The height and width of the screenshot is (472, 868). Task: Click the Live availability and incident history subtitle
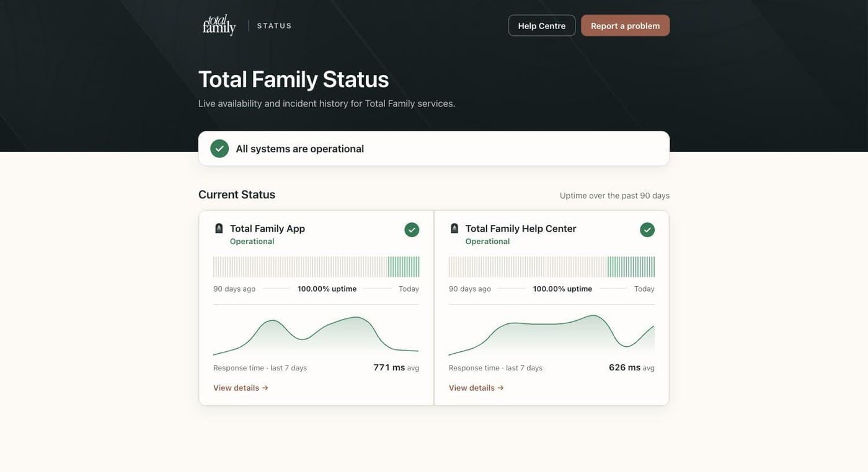327,103
